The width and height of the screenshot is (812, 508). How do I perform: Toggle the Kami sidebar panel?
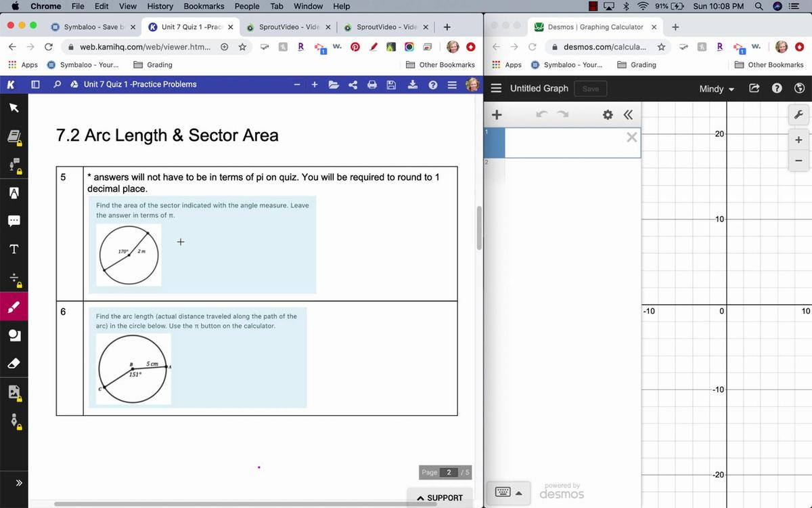click(x=35, y=85)
